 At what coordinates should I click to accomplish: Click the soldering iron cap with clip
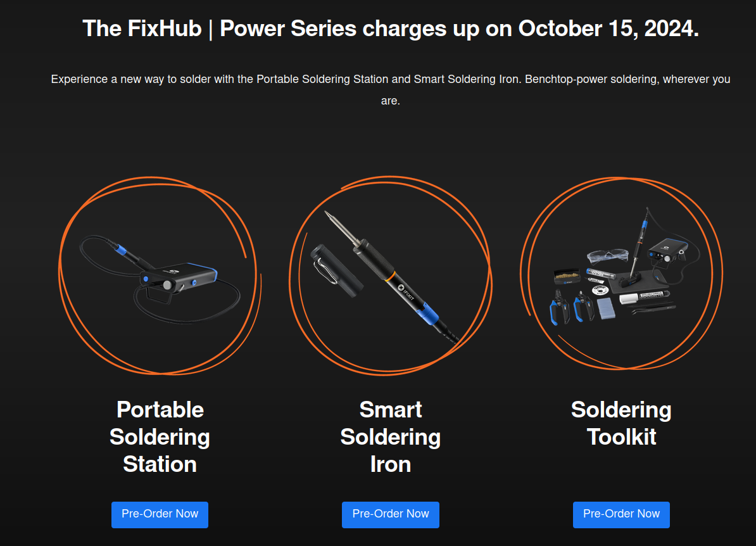click(336, 270)
